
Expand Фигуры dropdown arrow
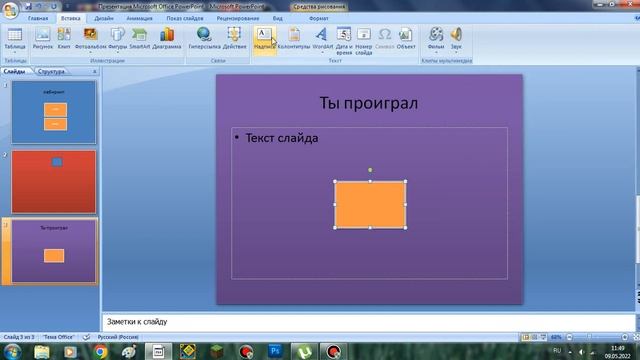[x=118, y=52]
